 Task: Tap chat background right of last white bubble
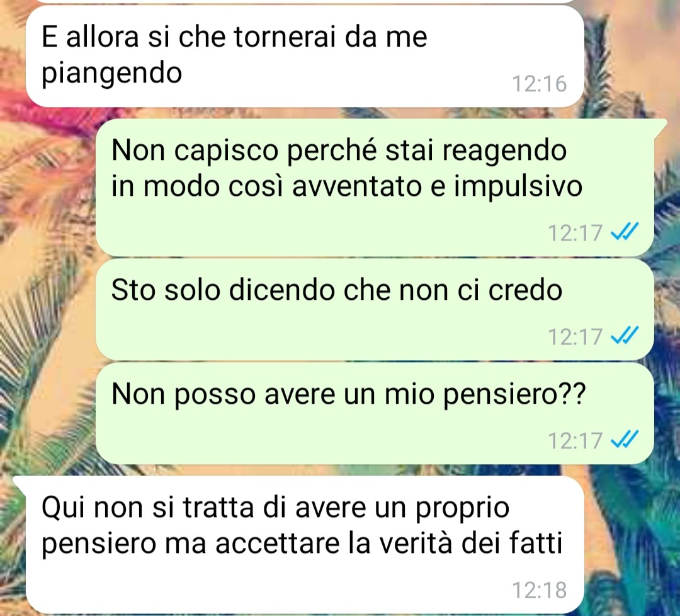click(631, 542)
